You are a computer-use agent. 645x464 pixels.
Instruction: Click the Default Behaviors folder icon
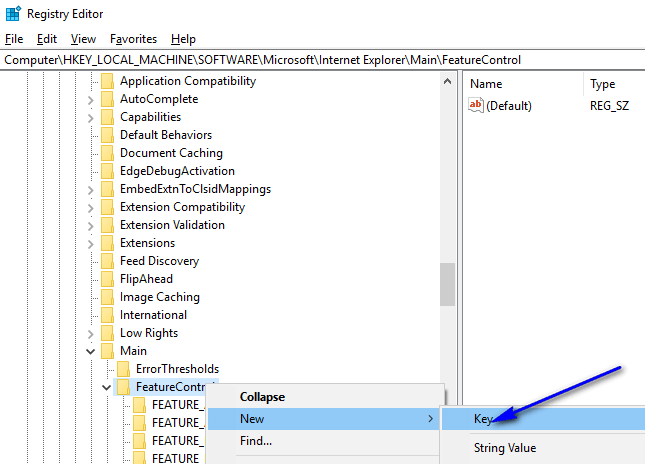[107, 135]
